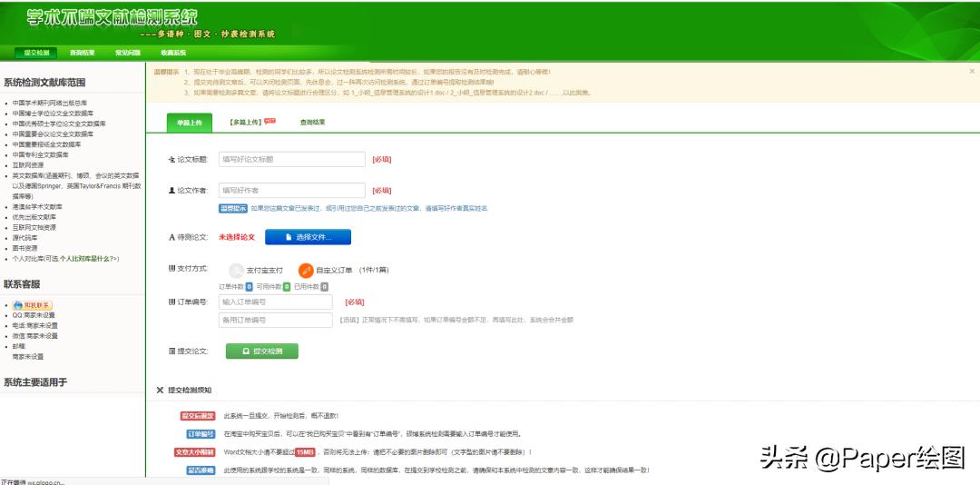Click the 港澳台学术文献库 list item

coord(37,206)
